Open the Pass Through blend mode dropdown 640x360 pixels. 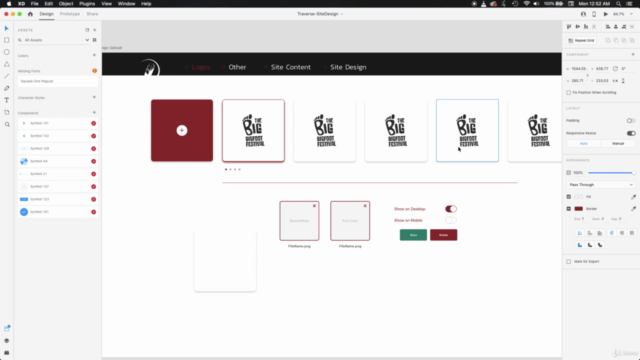point(601,185)
